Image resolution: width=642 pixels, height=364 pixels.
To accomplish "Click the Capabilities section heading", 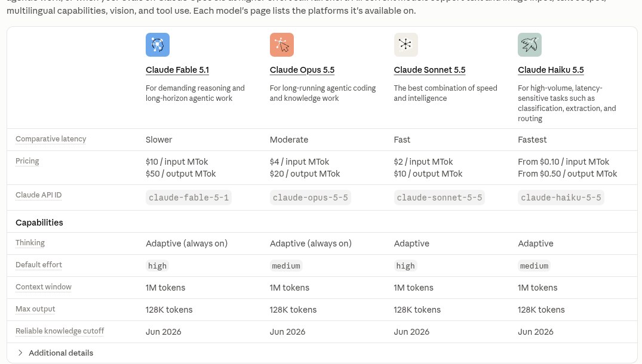I will [39, 223].
